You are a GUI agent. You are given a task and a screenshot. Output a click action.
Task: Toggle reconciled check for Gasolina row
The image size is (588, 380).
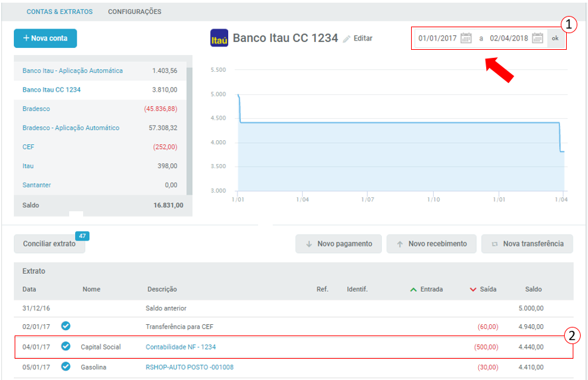66,367
